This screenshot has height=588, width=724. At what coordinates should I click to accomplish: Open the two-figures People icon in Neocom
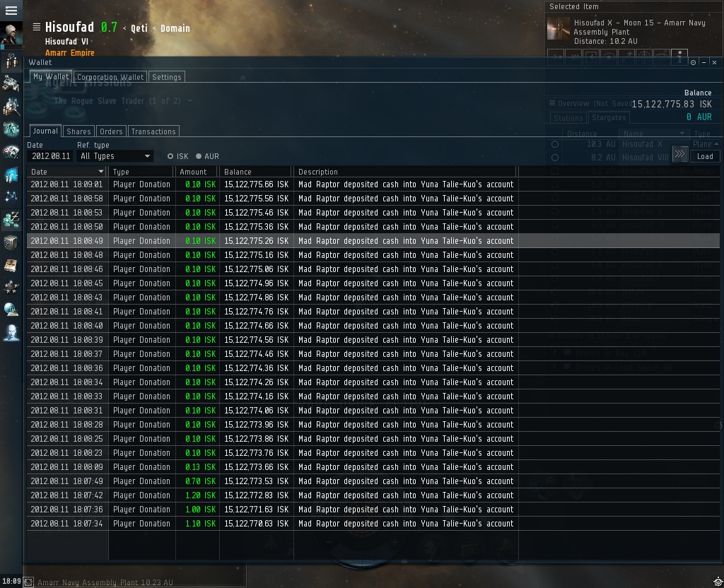pyautogui.click(x=11, y=61)
